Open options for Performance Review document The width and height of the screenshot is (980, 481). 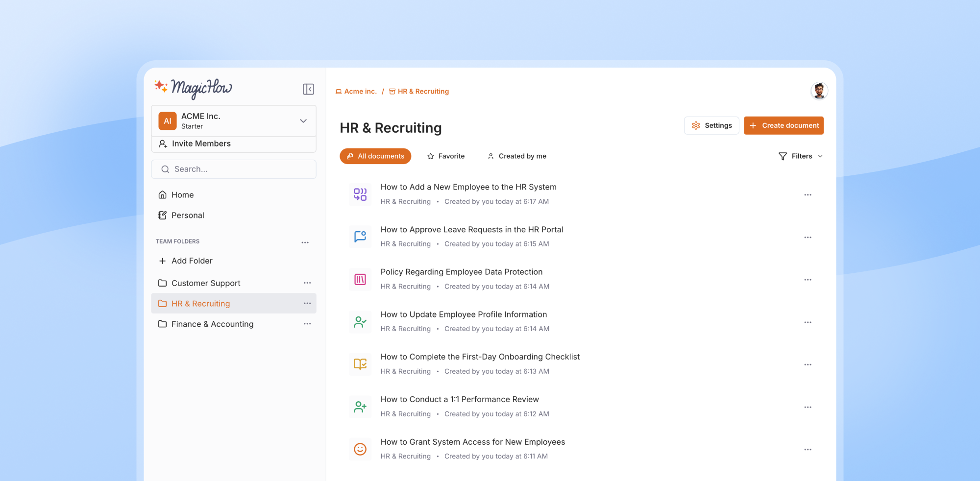click(808, 408)
